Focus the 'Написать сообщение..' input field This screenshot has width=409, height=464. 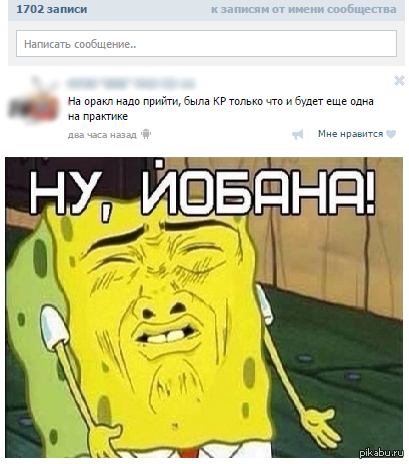tap(206, 44)
